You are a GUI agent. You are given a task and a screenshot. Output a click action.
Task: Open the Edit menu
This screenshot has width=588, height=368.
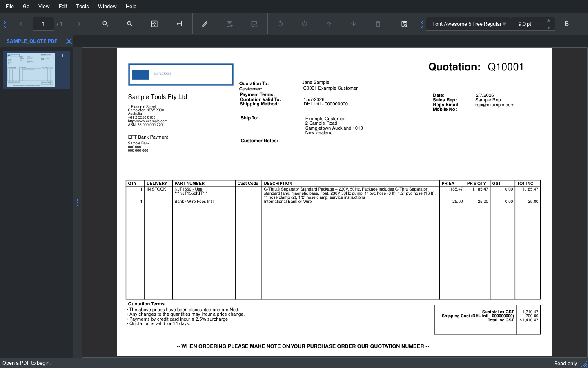tap(63, 6)
